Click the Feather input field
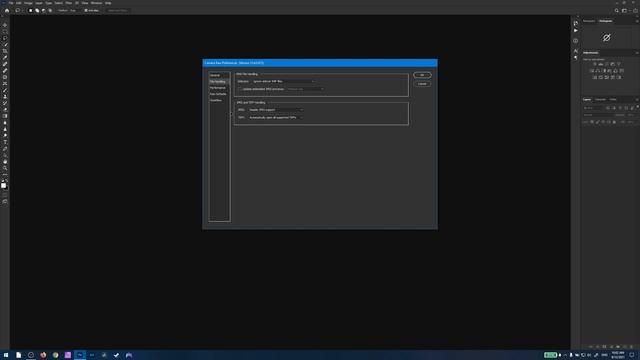640x360 pixels. coord(74,11)
